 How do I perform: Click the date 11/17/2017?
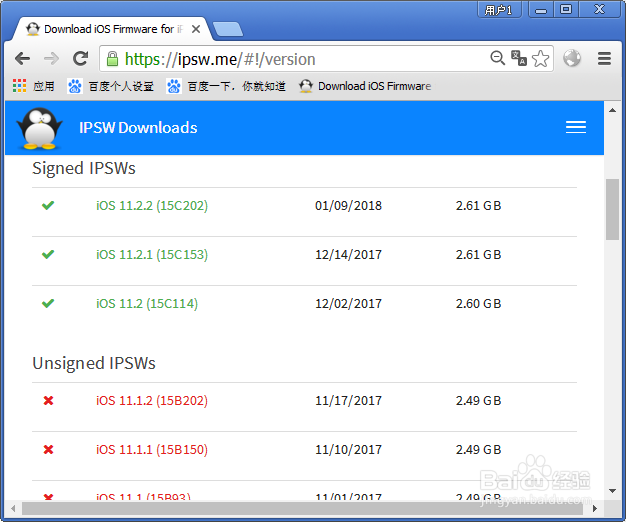click(x=349, y=401)
